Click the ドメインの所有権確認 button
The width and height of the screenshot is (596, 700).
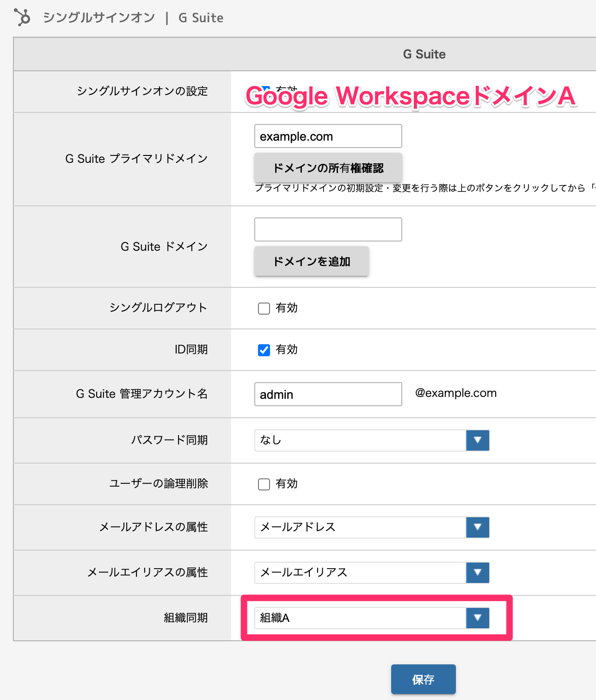(x=328, y=168)
